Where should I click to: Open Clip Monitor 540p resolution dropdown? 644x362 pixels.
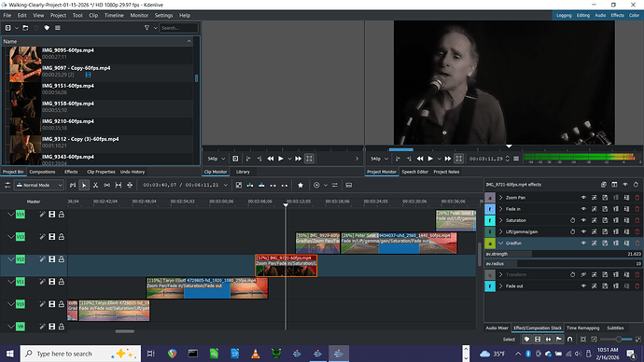point(217,159)
